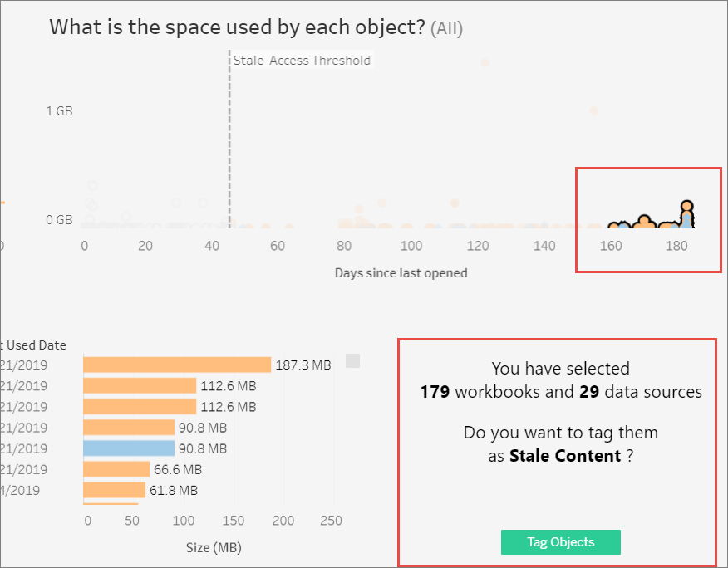
Task: Click the orange 61.8 MB bar
Action: tap(114, 490)
